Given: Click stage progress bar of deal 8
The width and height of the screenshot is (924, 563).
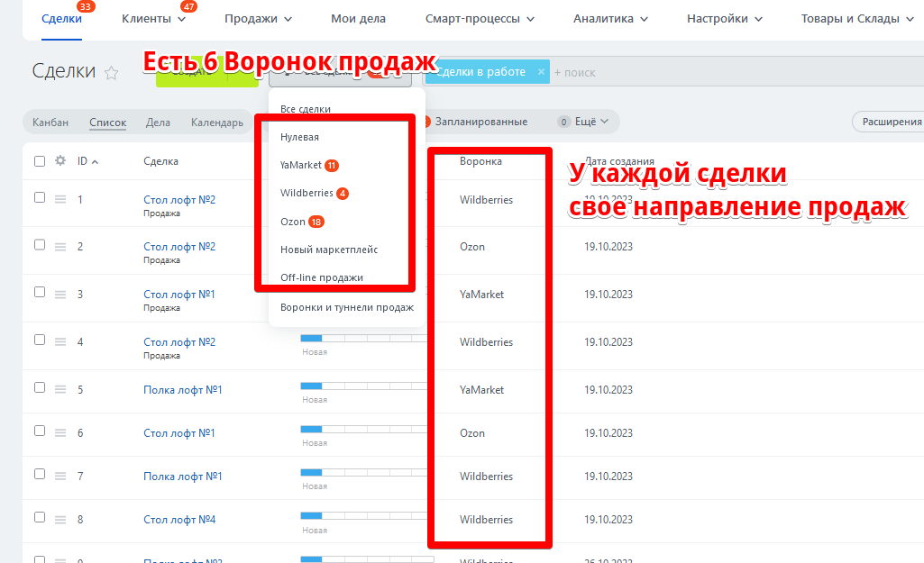Looking at the screenshot, I should click(363, 515).
